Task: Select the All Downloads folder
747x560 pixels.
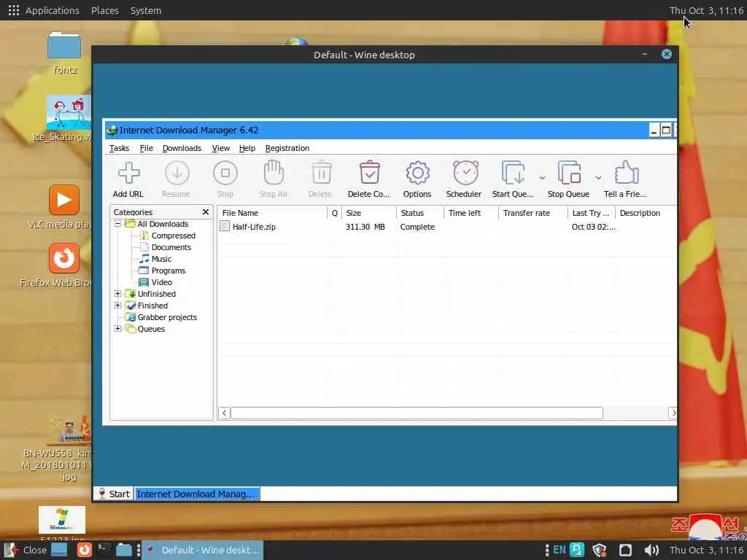Action: coord(163,224)
